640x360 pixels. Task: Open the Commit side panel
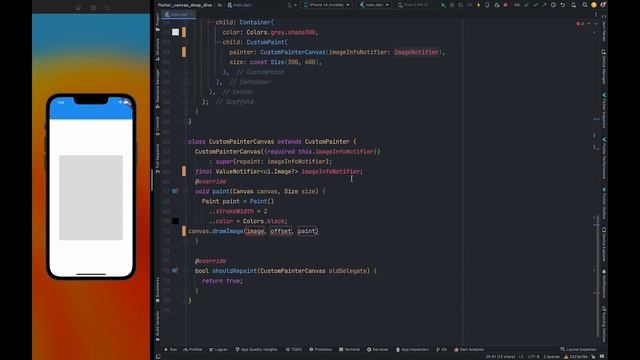pyautogui.click(x=158, y=126)
